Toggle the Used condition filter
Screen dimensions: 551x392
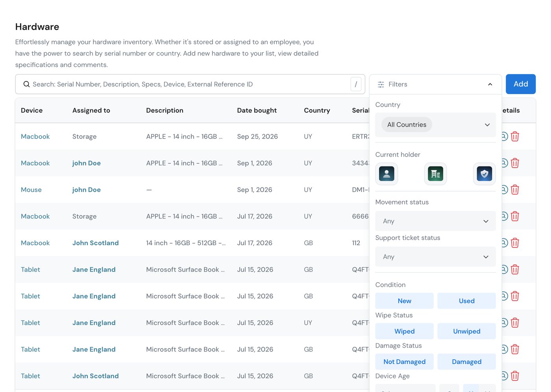click(x=466, y=301)
